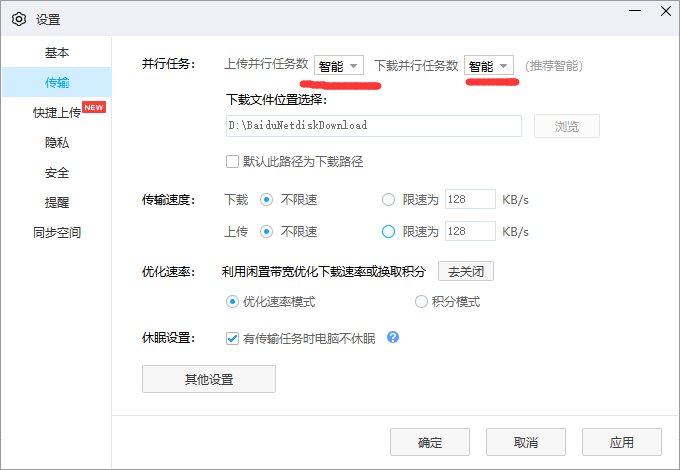Select 不限速 for 下载 speed
Screen dimensions: 680x470
[266, 199]
